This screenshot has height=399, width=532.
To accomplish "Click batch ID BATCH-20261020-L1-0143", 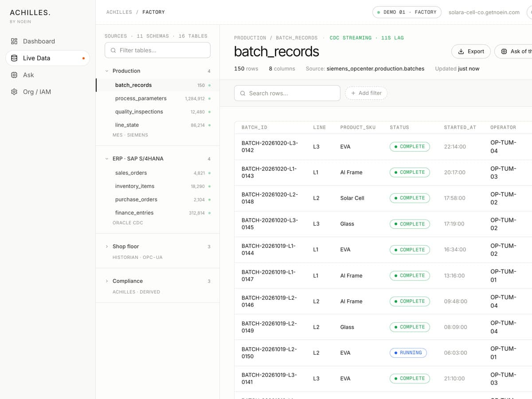I will click(270, 172).
